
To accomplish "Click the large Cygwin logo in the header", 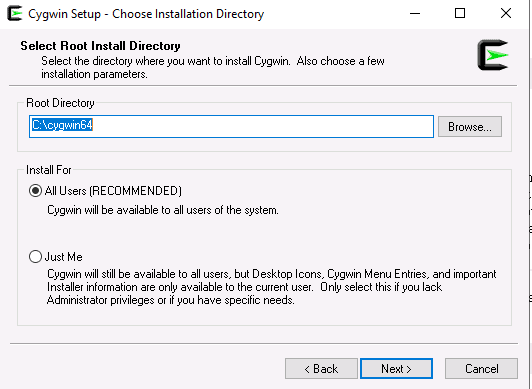I will 493,55.
